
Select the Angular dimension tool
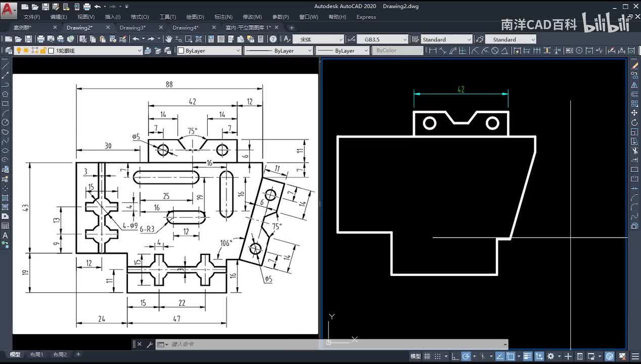[x=505, y=51]
